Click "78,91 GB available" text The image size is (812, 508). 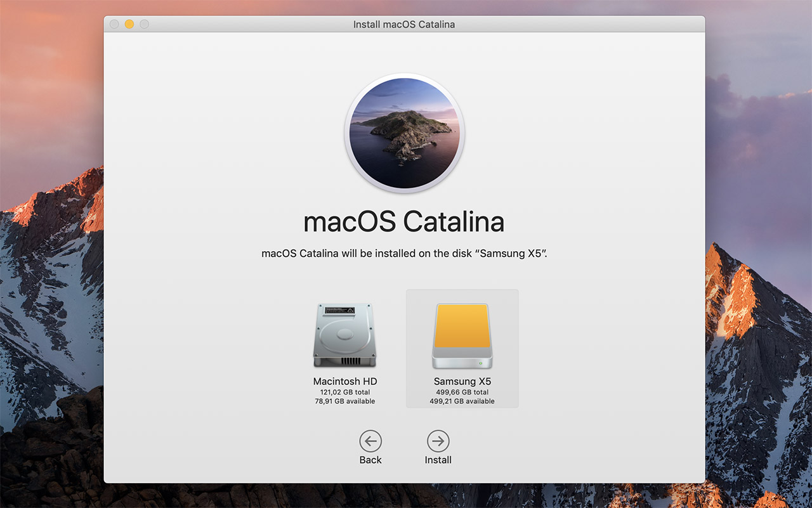click(x=345, y=401)
